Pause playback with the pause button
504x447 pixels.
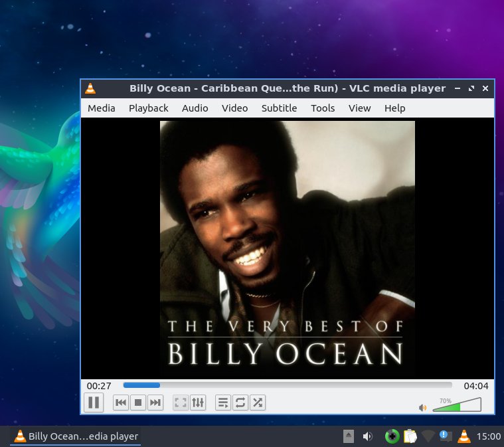[x=94, y=402]
